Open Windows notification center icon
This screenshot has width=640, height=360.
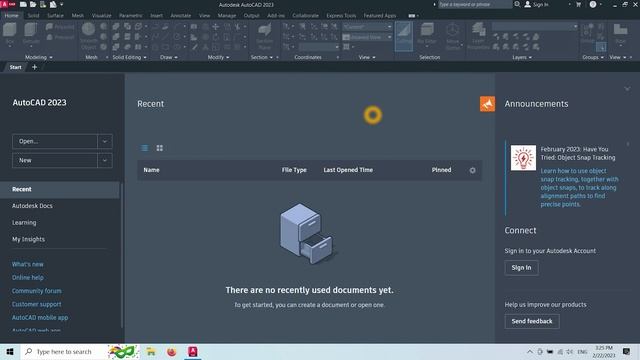(627, 351)
